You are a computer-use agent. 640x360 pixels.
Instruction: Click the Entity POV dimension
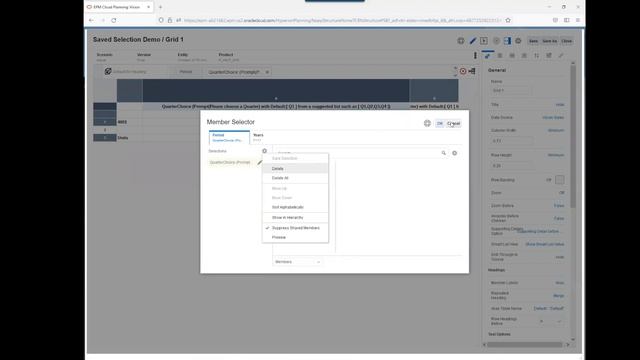click(x=191, y=57)
